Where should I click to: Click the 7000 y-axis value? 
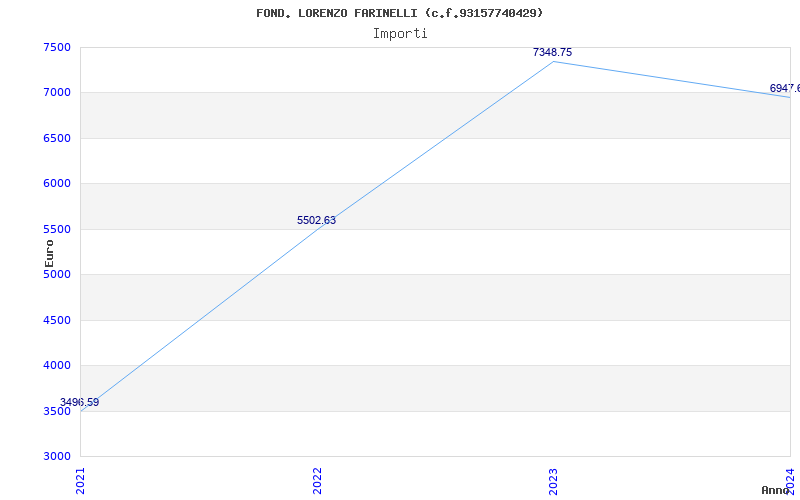coord(57,93)
